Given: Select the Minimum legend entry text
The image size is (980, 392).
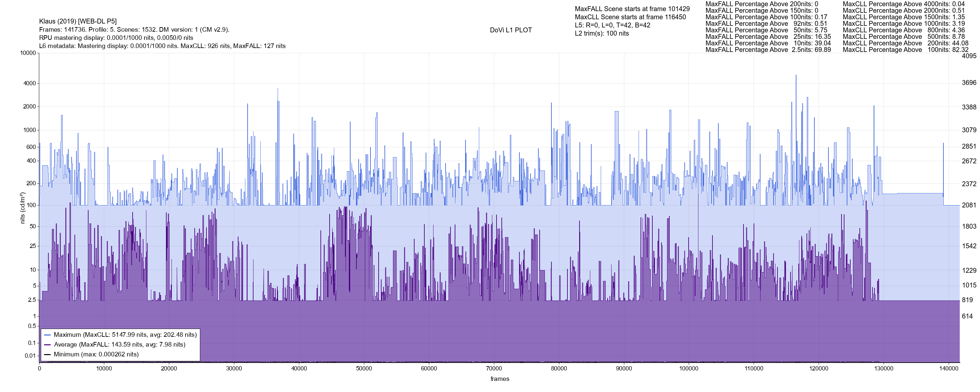Looking at the screenshot, I should point(96,355).
